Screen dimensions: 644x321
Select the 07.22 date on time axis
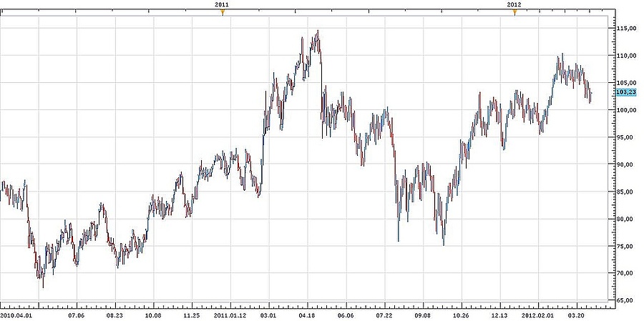[384, 314]
